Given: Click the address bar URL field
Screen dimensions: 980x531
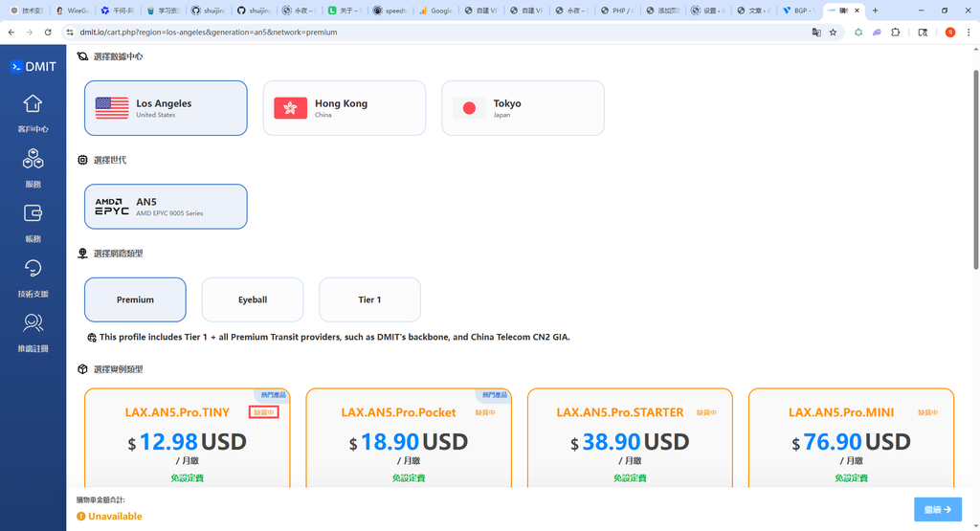Looking at the screenshot, I should [x=437, y=32].
